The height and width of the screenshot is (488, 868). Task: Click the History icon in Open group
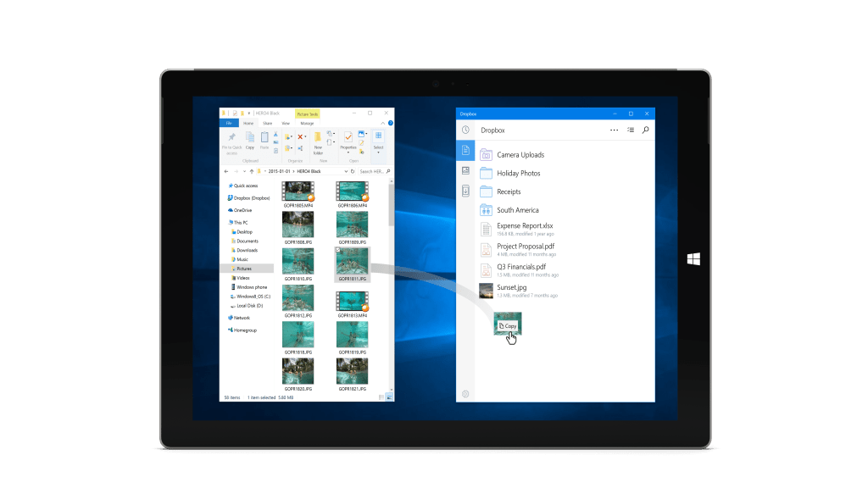[x=361, y=151]
